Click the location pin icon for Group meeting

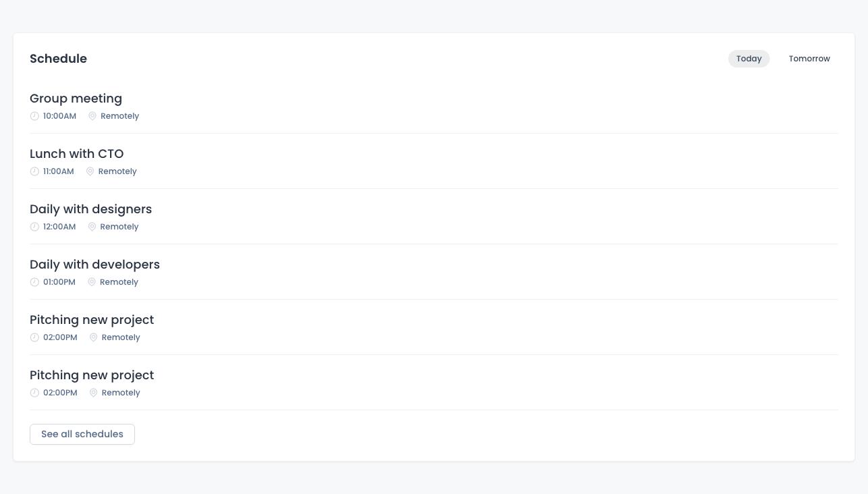pos(92,115)
